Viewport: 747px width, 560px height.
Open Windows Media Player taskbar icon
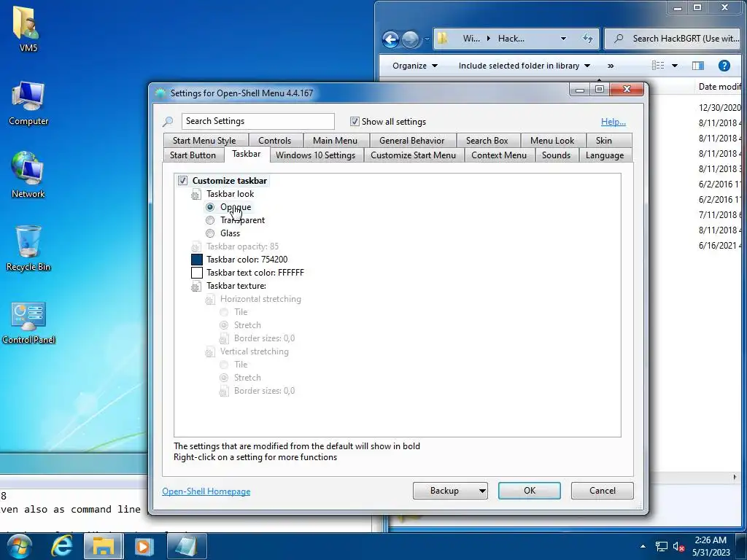coord(144,546)
